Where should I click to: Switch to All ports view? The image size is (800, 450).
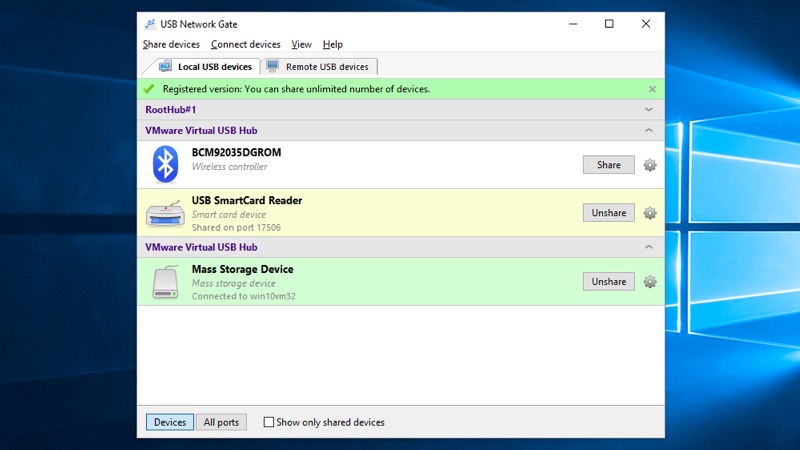(221, 422)
